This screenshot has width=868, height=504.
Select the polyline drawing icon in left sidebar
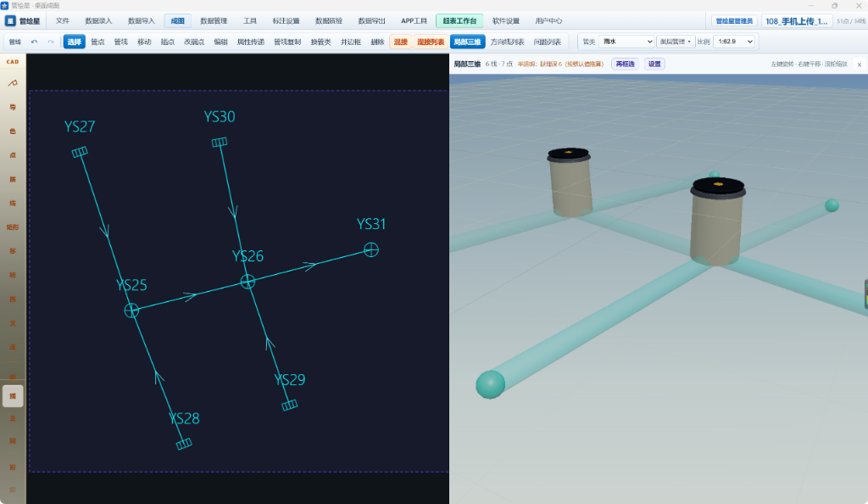click(x=13, y=83)
